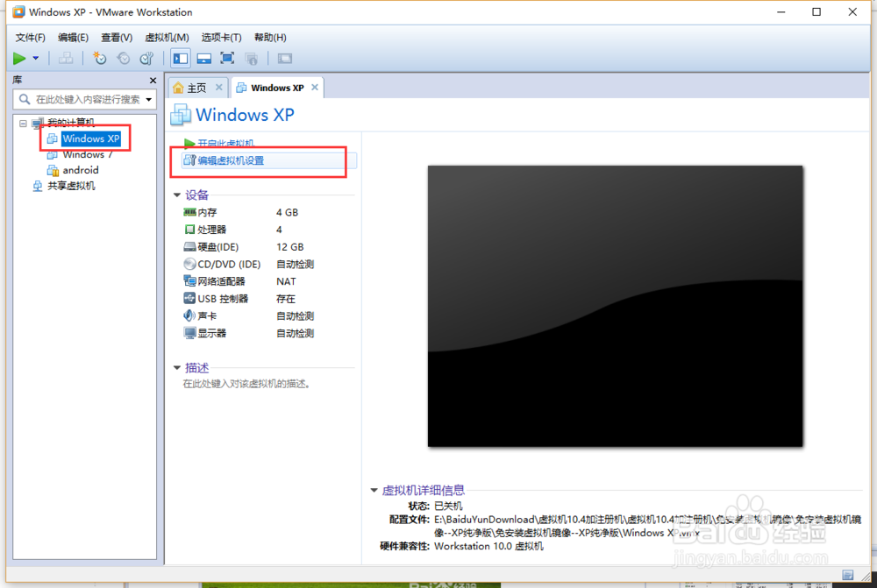Image resolution: width=877 pixels, height=588 pixels.
Task: Click the 网络适配器 network adapter icon
Action: pyautogui.click(x=189, y=281)
